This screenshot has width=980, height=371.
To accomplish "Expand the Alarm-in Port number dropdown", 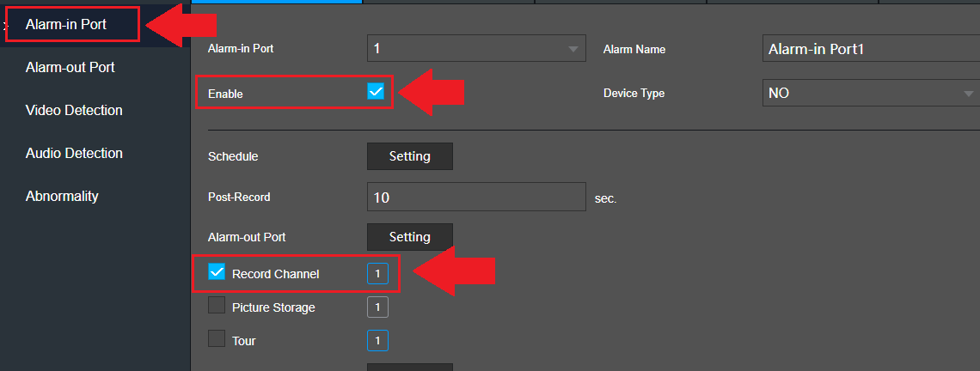I will pos(475,49).
